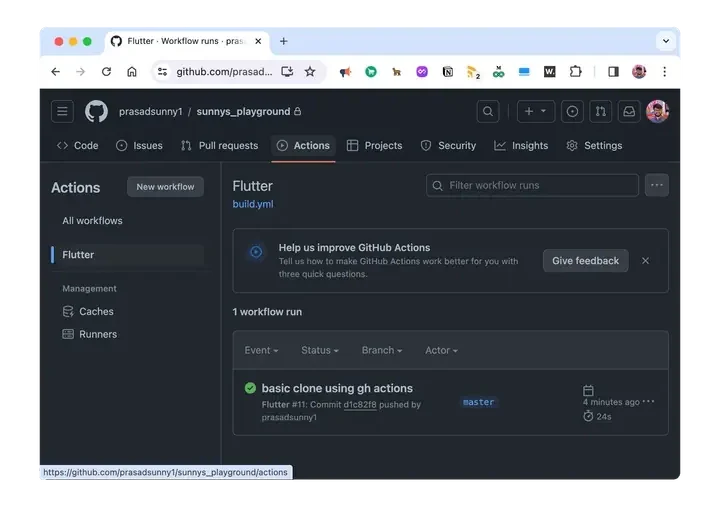Click the GitHub Octocat logo
Screen dimensions: 720x532
pyautogui.click(x=96, y=111)
